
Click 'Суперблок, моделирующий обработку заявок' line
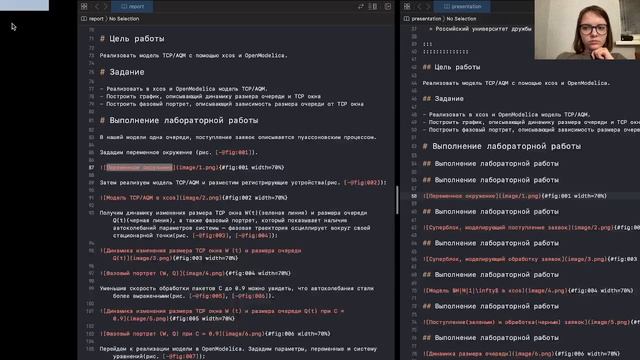pos(531,259)
